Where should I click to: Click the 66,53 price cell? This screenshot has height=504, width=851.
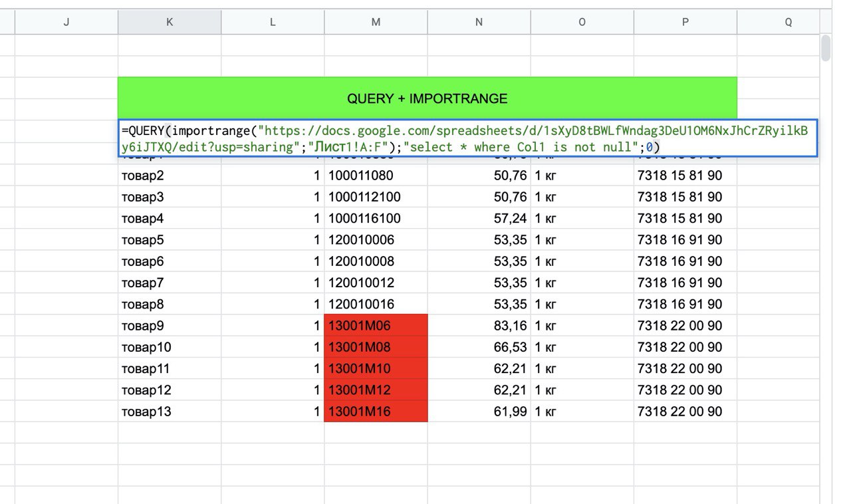click(x=479, y=347)
